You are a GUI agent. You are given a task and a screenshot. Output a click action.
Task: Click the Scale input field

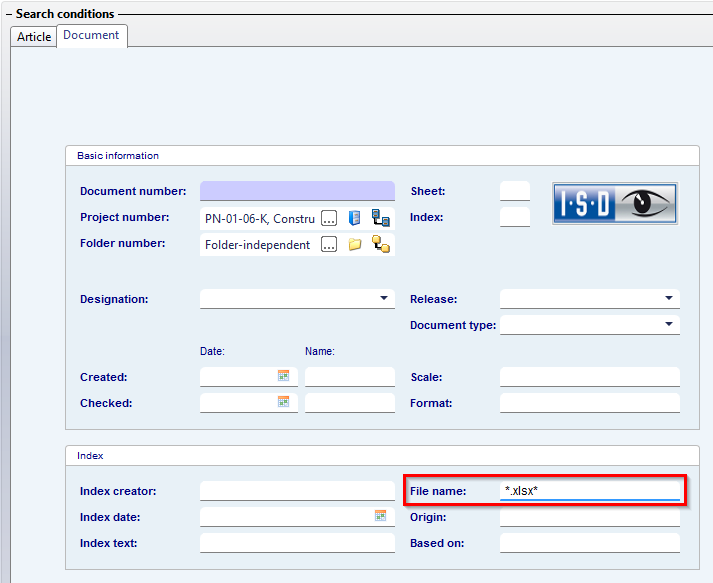pos(589,377)
